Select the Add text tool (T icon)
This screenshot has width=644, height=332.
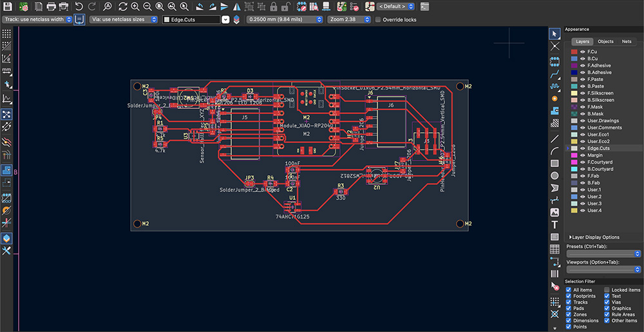[554, 225]
